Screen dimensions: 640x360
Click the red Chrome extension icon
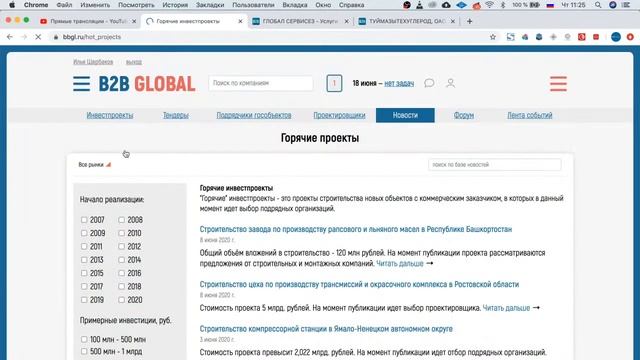582,37
